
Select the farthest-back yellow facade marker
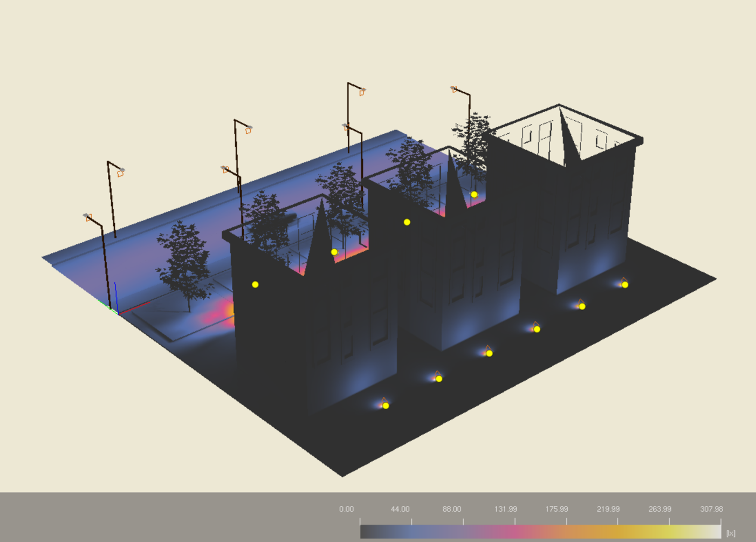[x=474, y=194]
